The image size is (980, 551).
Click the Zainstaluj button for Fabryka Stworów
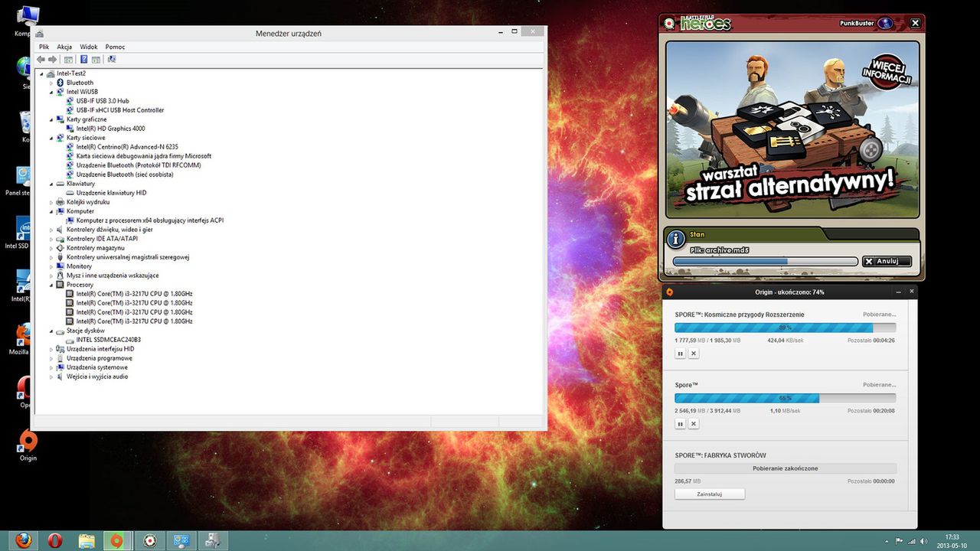coord(710,494)
